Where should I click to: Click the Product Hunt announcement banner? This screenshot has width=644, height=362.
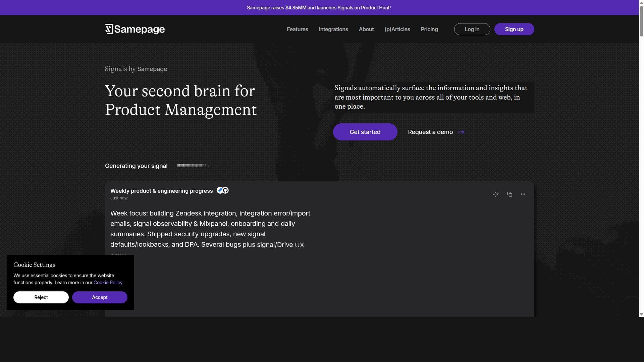(x=319, y=7)
